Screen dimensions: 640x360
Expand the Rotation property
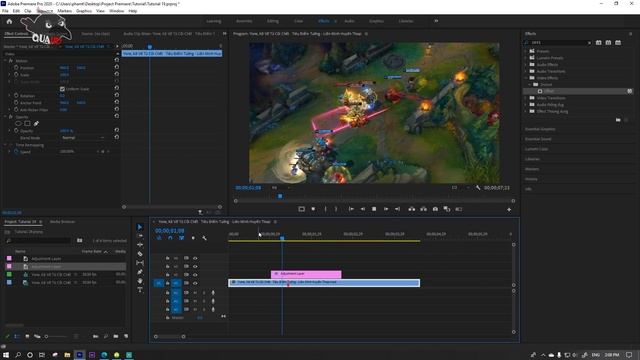(x=9, y=96)
